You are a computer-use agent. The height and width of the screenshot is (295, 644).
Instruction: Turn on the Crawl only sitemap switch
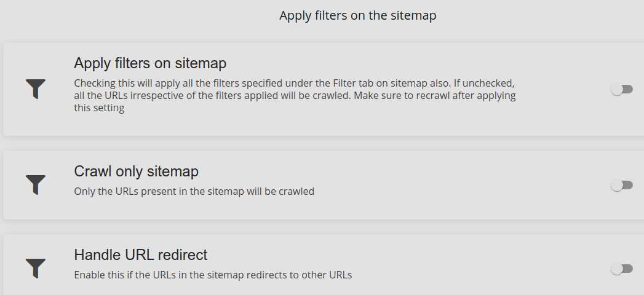622,185
